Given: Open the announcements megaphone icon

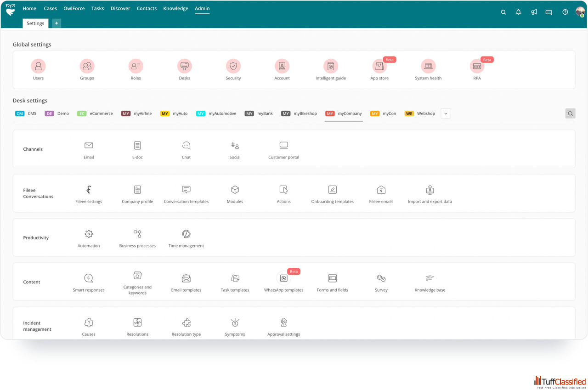Looking at the screenshot, I should coord(534,12).
